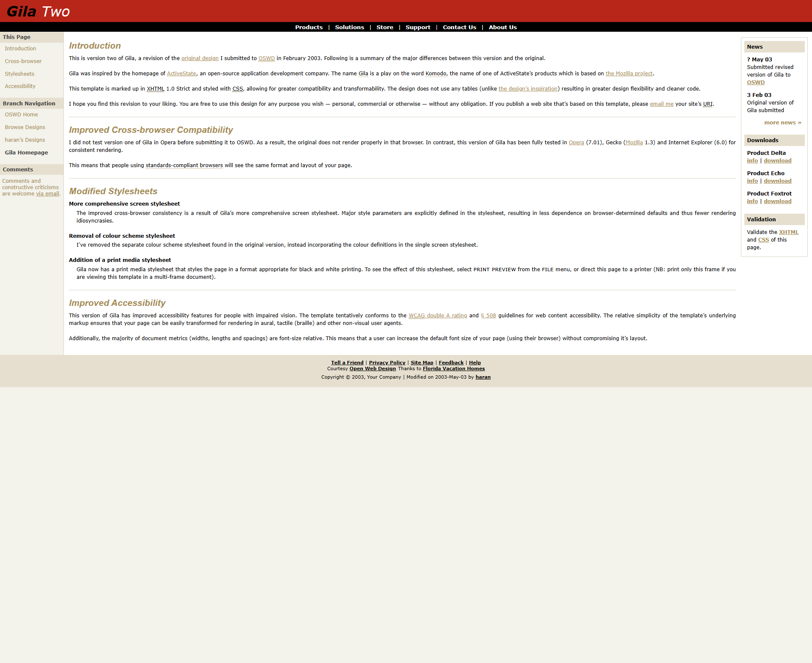Viewport: 812px width, 663px height.
Task: Open the WCAG double A rating link
Action: (438, 316)
